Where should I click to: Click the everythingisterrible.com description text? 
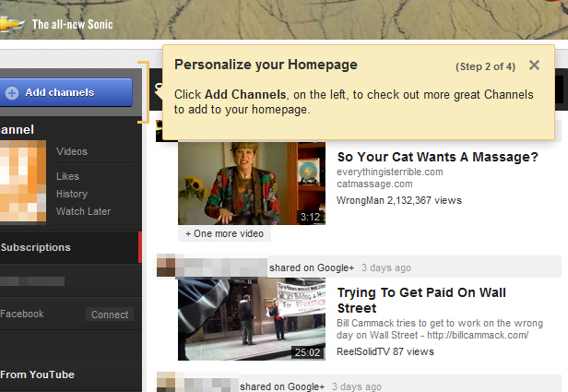tap(390, 172)
